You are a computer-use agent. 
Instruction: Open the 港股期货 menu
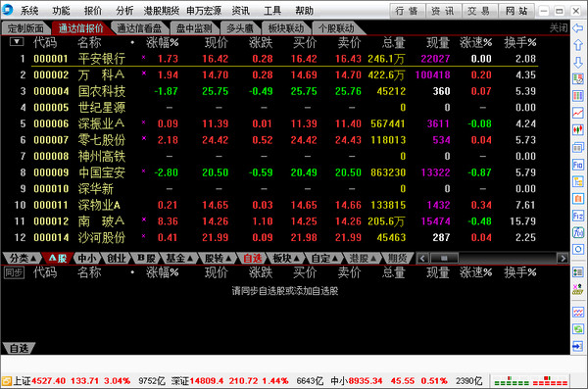(x=162, y=11)
